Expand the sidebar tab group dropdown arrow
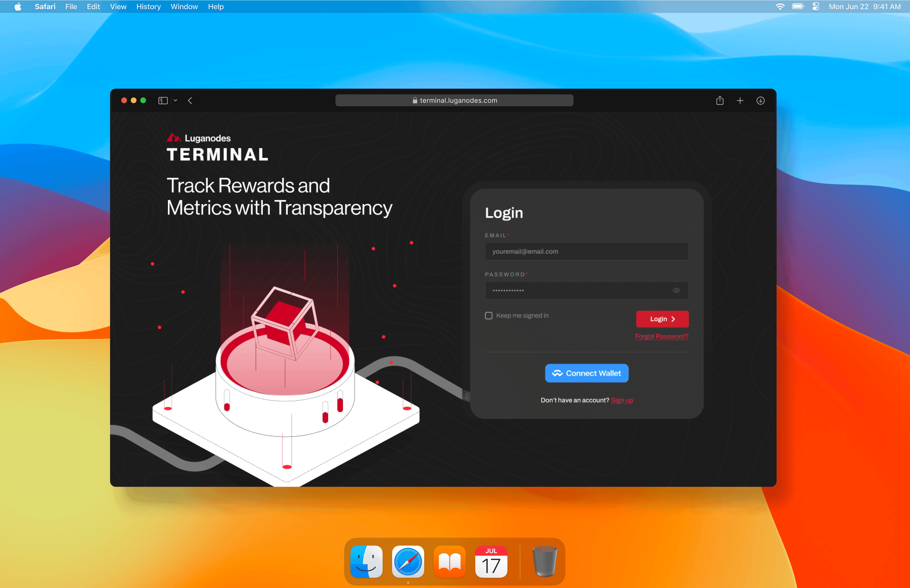 point(175,100)
